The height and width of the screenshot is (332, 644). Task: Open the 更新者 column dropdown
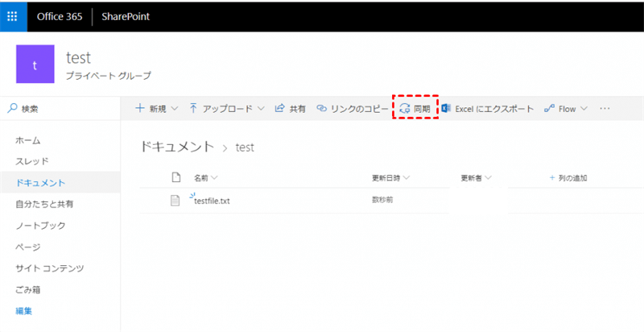(477, 178)
